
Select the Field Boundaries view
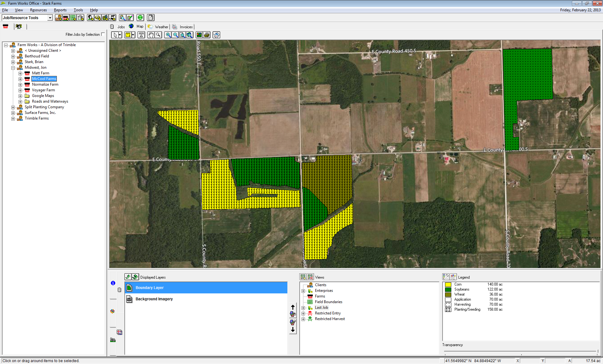click(329, 302)
